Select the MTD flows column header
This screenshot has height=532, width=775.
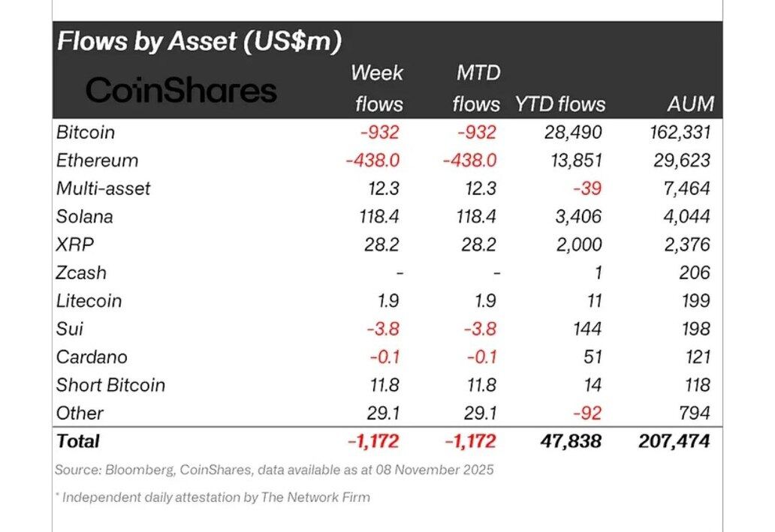coord(476,89)
